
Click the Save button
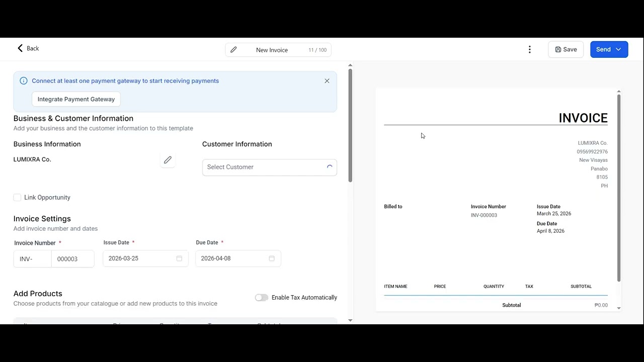click(x=566, y=49)
